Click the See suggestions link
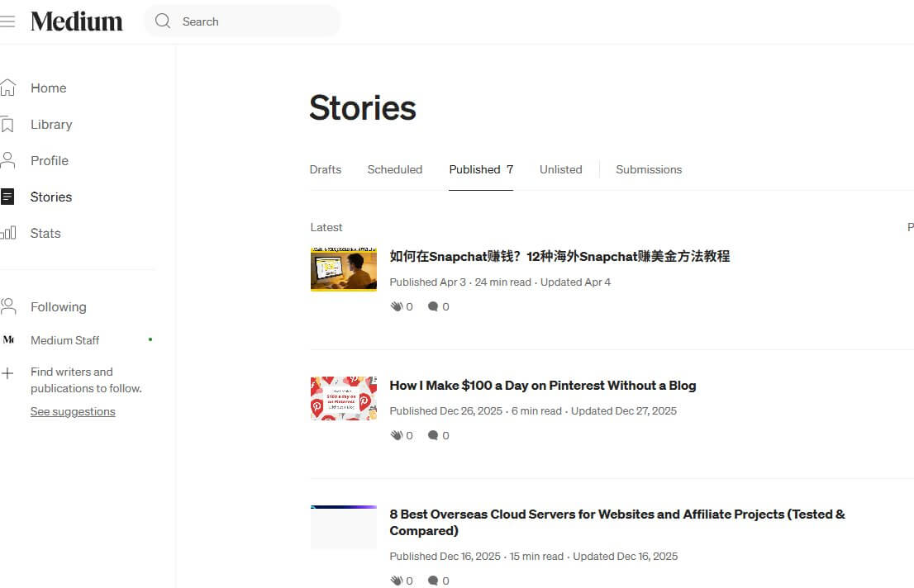The width and height of the screenshot is (914, 588). click(73, 411)
